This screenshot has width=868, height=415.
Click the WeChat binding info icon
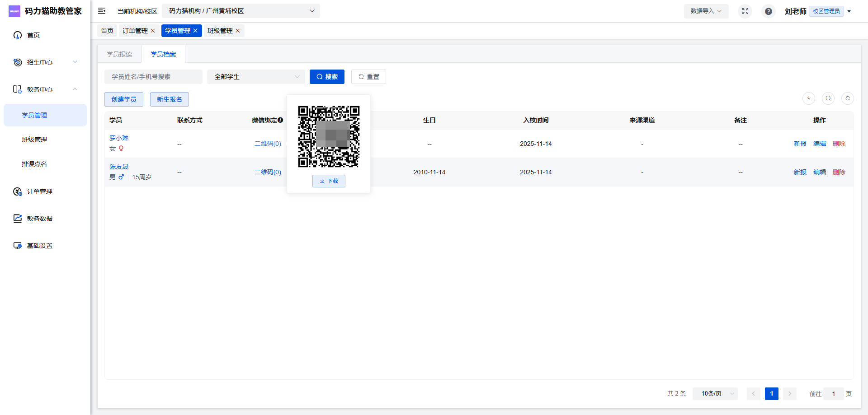280,120
